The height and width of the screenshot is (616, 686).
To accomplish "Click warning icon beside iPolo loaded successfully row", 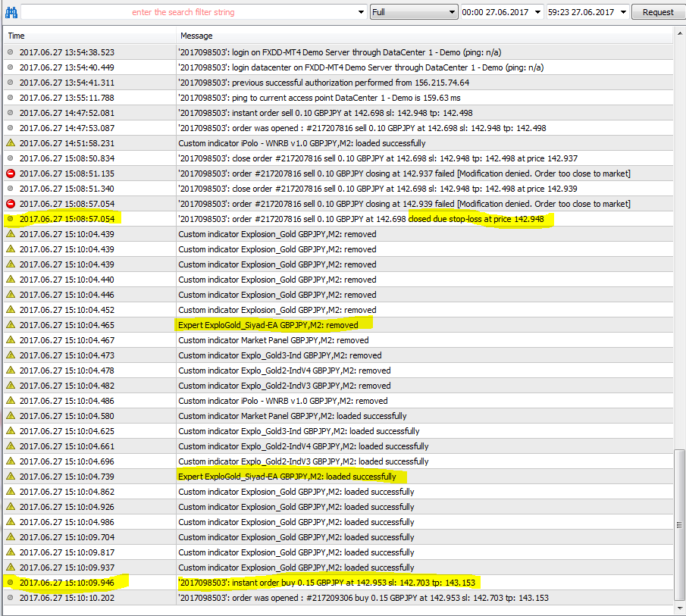I will [x=11, y=143].
